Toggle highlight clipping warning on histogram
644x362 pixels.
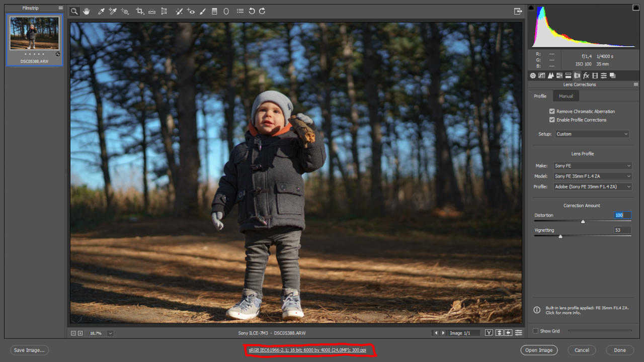pyautogui.click(x=635, y=8)
